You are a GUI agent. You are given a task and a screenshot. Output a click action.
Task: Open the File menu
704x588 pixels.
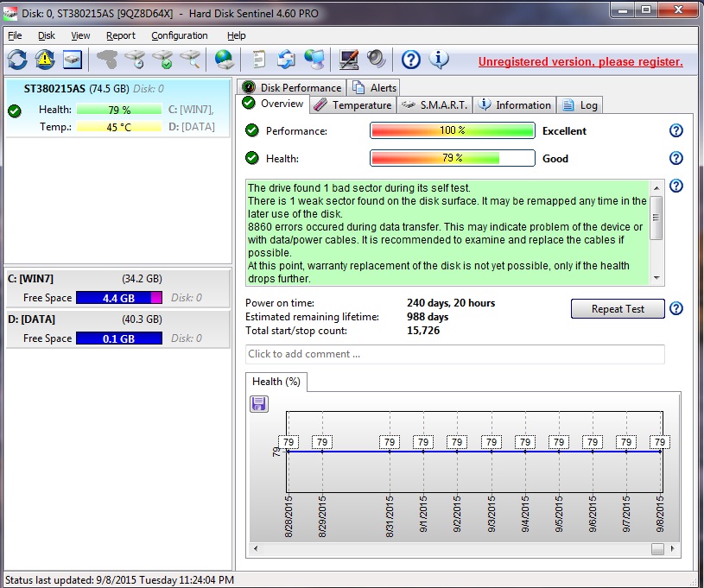(x=15, y=35)
